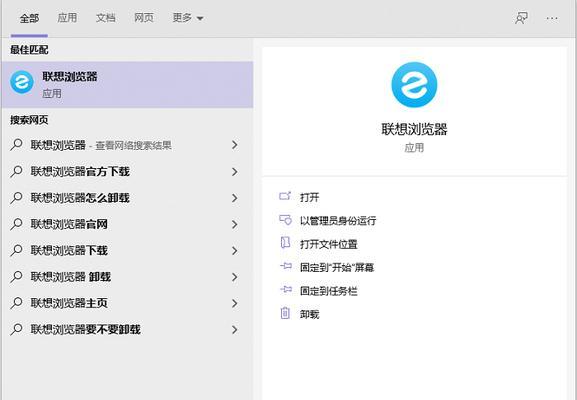Click the 最佳匹配 section header
Viewport: 577px width, 400px height.
tap(29, 50)
